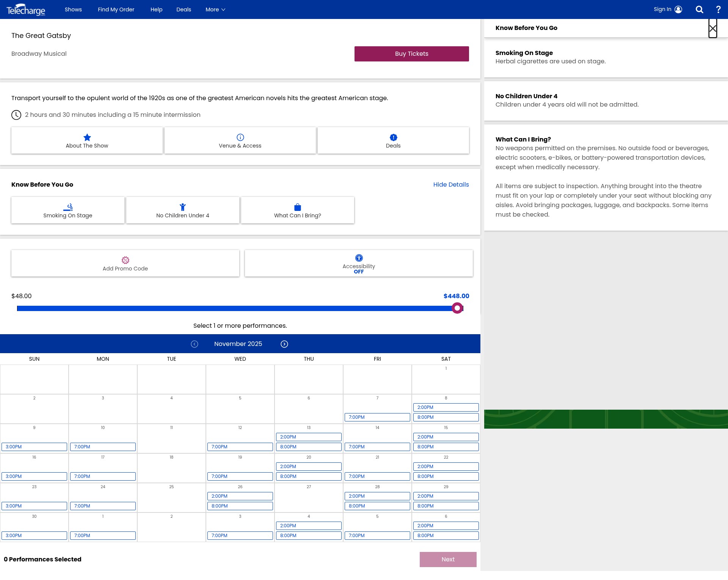Image resolution: width=728 pixels, height=580 pixels.
Task: Select Nov 8 2:00PM performance
Action: pos(446,407)
